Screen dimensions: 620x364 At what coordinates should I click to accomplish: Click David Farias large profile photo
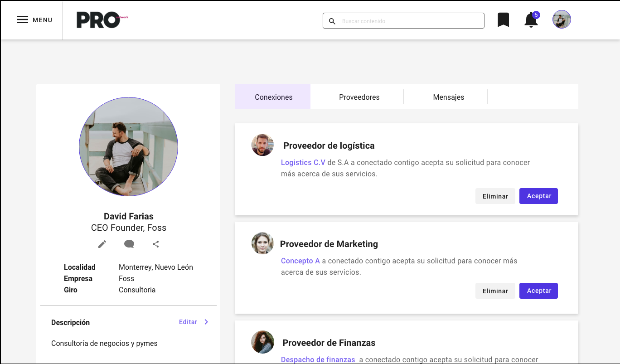point(128,147)
